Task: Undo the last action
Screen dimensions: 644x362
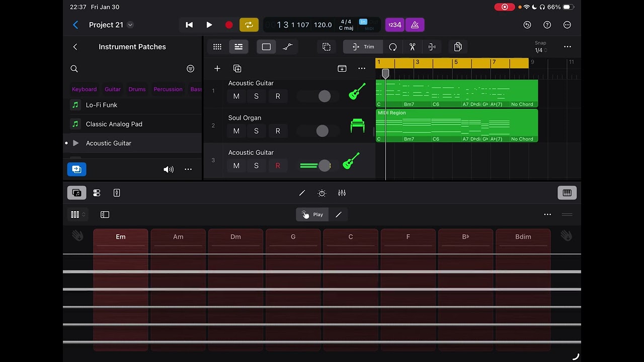Action: click(527, 25)
